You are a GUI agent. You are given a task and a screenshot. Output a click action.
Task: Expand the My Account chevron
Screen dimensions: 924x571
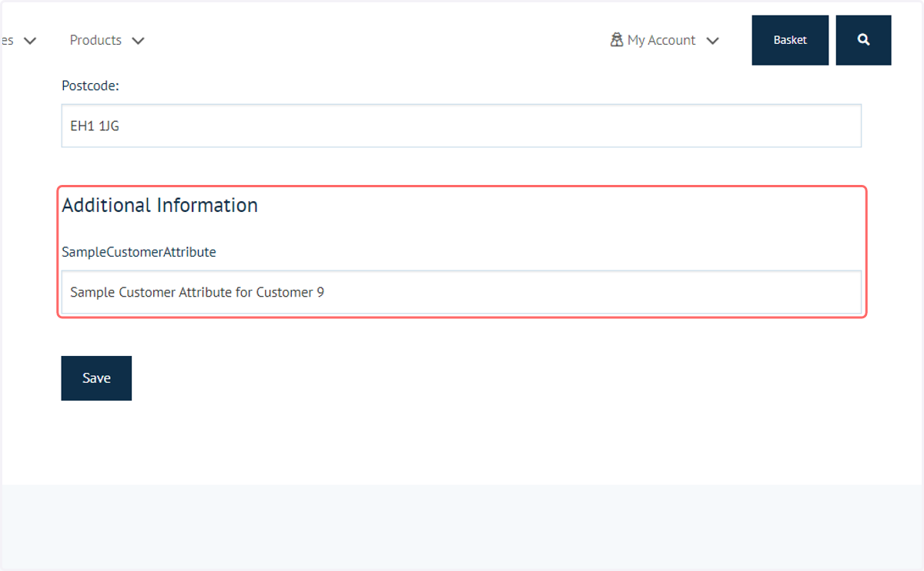coord(712,41)
